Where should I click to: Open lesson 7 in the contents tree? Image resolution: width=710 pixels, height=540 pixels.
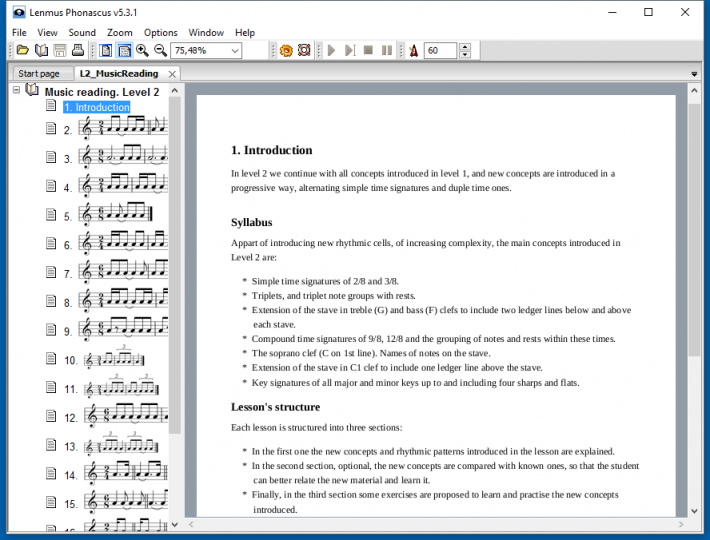click(x=116, y=272)
